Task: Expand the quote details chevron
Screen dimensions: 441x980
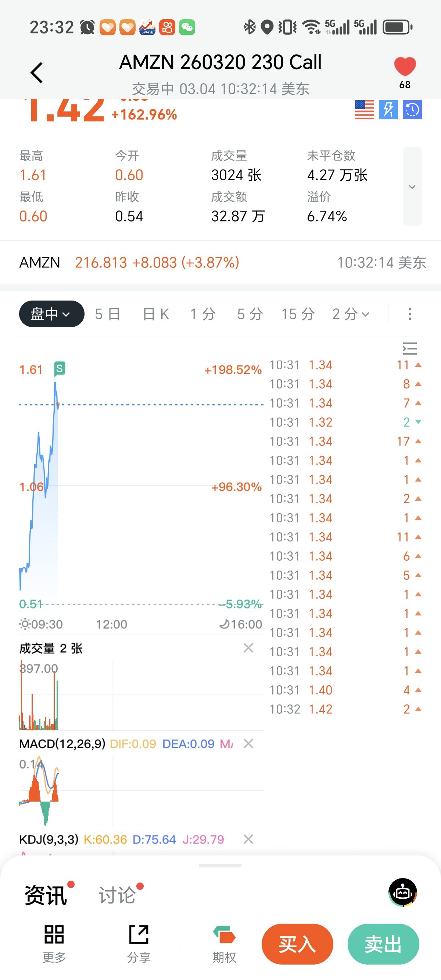Action: [x=412, y=187]
